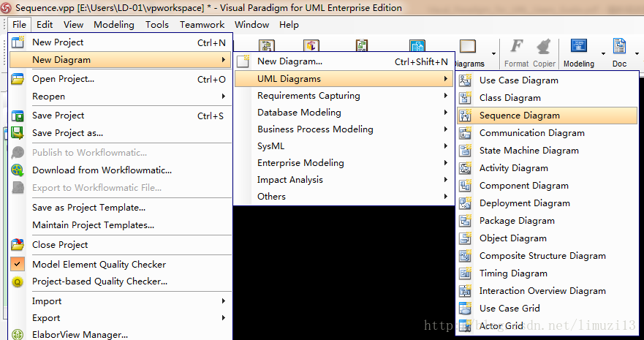Expand the Enterprise Modeling submenu

pos(446,163)
